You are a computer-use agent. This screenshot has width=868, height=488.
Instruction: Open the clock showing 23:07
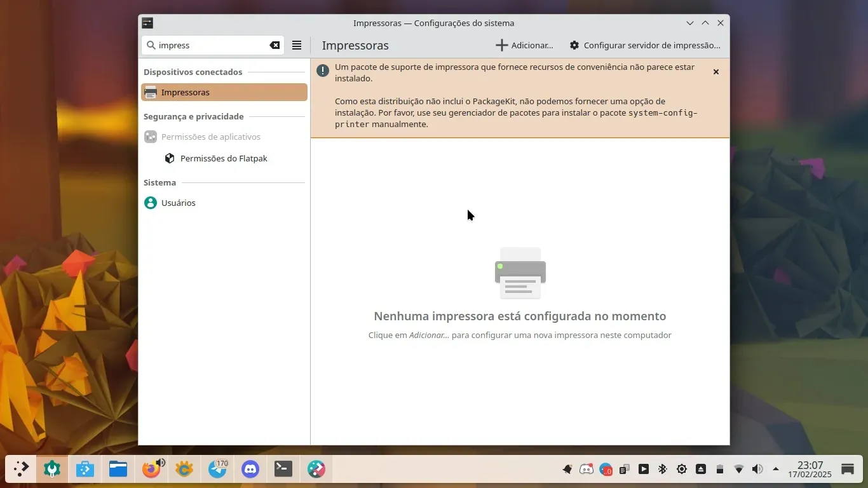pos(810,470)
